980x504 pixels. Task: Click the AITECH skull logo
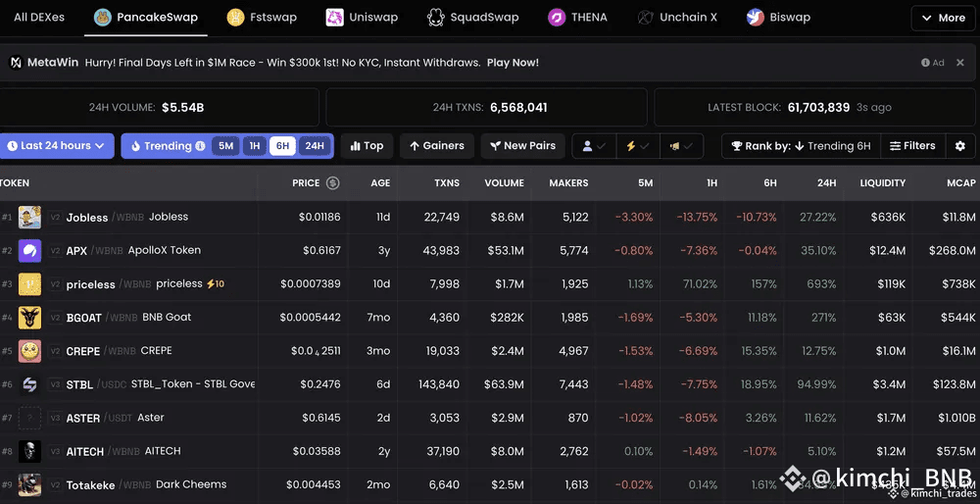click(29, 451)
